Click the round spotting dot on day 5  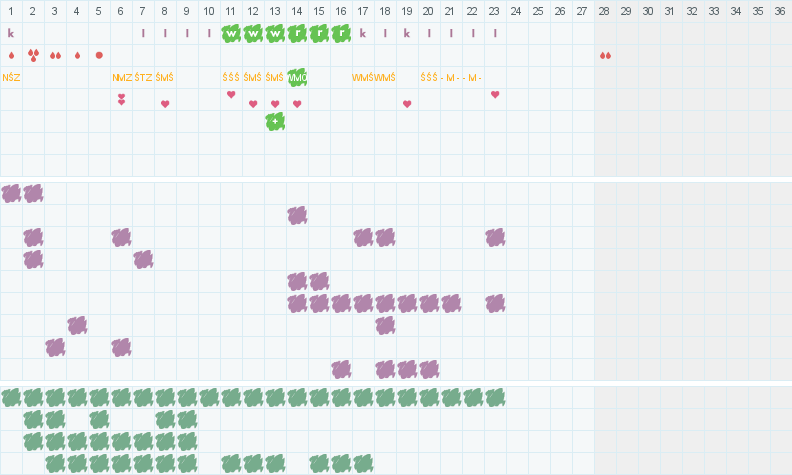tap(99, 55)
